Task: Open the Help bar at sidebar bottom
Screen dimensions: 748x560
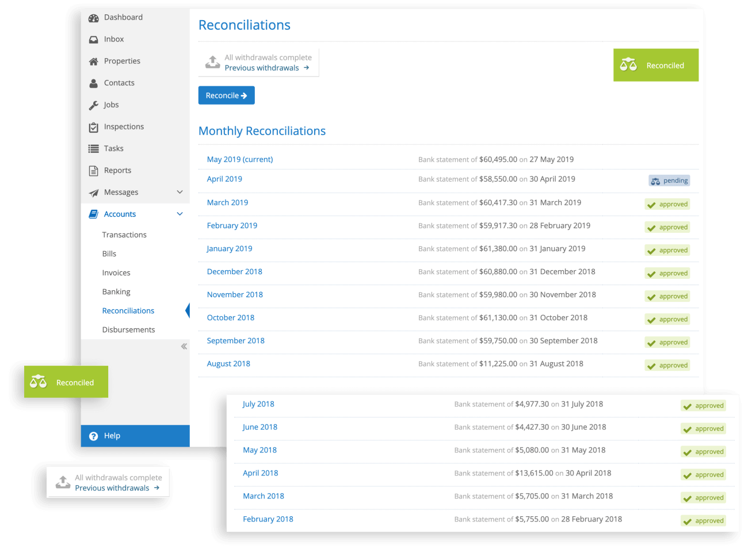Action: (x=135, y=436)
